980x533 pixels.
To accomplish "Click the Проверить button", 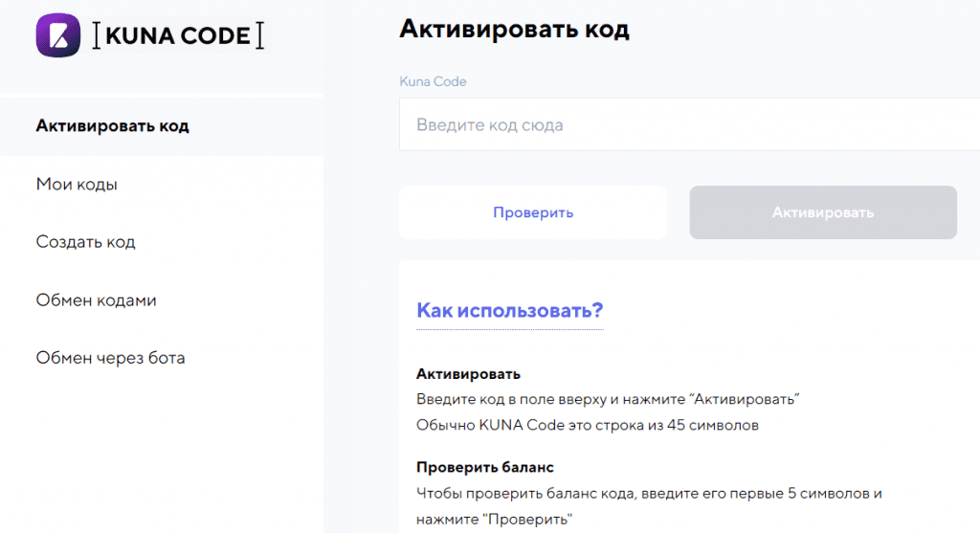I will (x=532, y=212).
